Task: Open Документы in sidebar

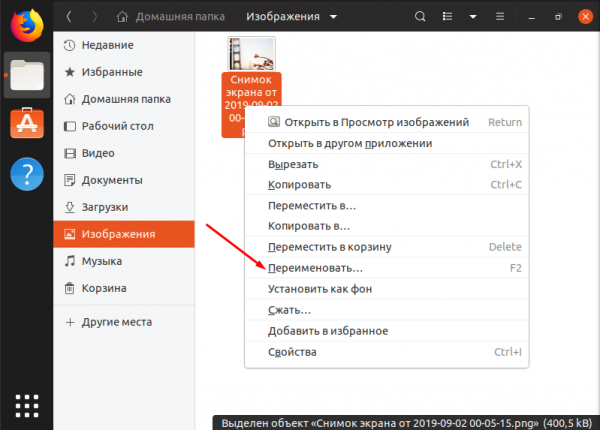Action: click(x=124, y=180)
